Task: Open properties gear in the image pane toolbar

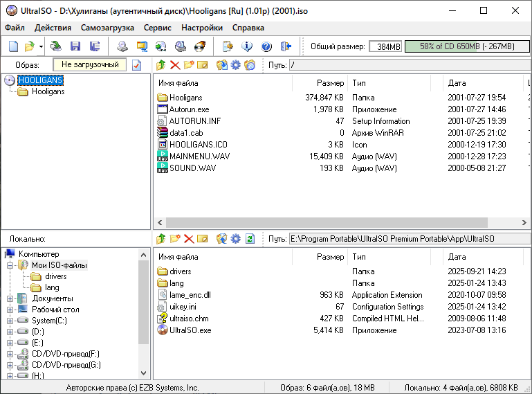Action: click(x=235, y=65)
